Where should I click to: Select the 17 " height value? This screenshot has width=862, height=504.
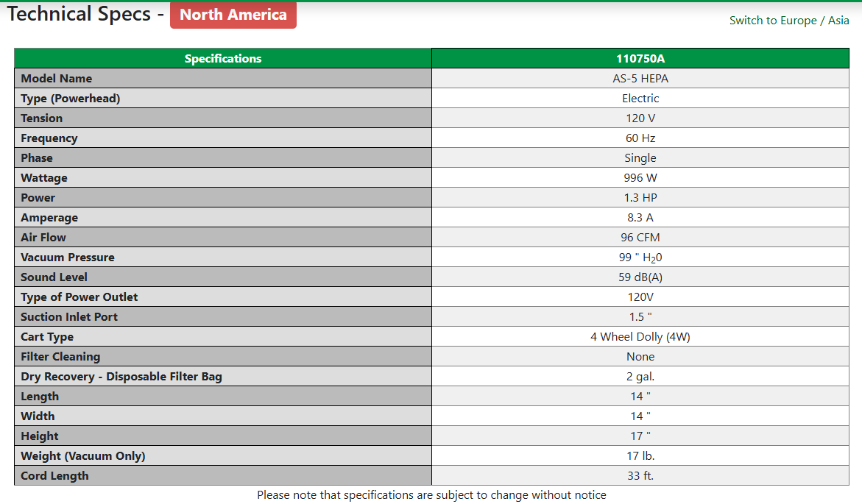click(x=640, y=436)
